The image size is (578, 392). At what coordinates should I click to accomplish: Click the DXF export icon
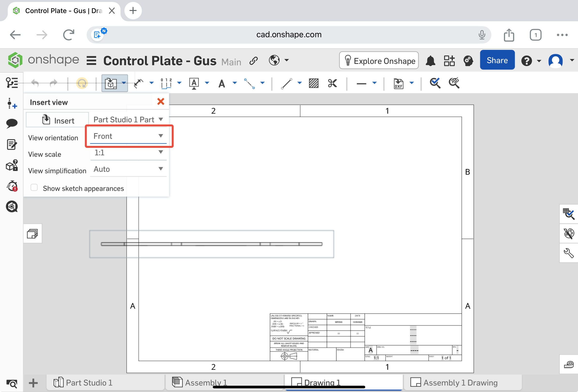[x=398, y=83]
